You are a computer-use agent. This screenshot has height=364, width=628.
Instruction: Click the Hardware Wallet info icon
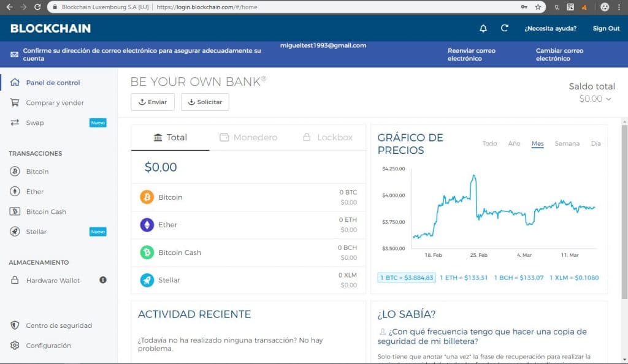click(x=103, y=280)
